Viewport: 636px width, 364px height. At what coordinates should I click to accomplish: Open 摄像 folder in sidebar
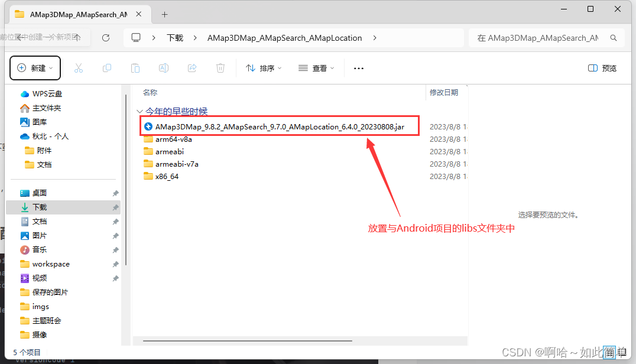(x=40, y=335)
